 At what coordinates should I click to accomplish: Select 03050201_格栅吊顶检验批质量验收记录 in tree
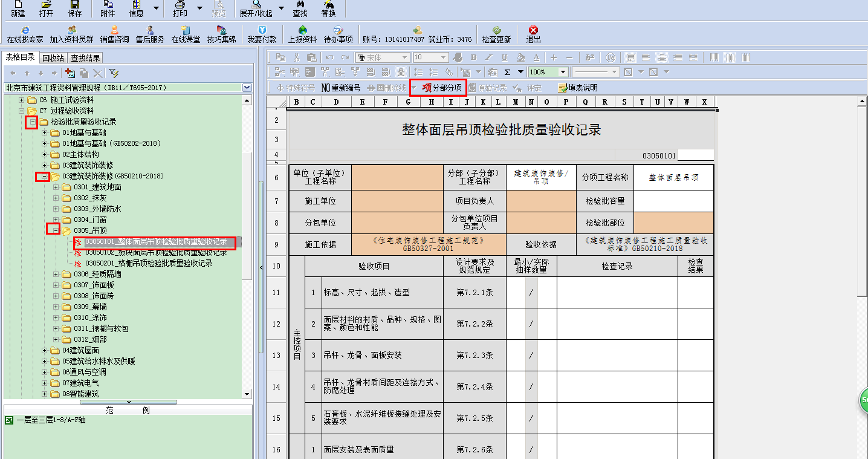coord(149,263)
